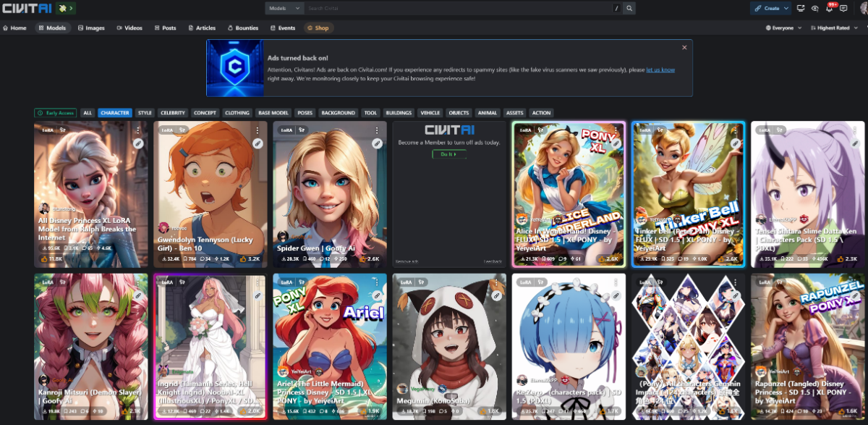Toggle the CONCEPT category filter

205,113
